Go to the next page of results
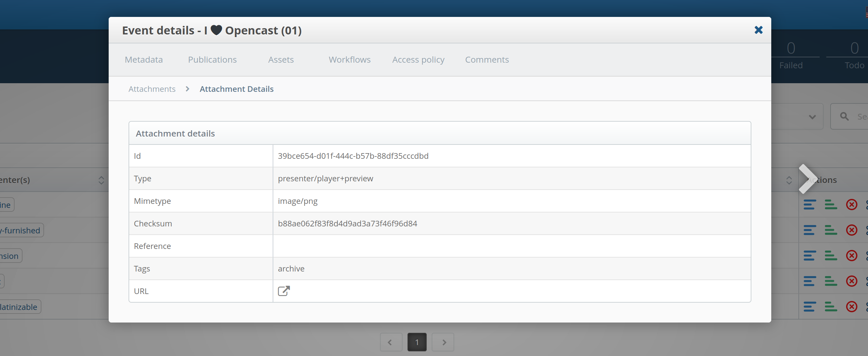868x356 pixels. [443, 342]
